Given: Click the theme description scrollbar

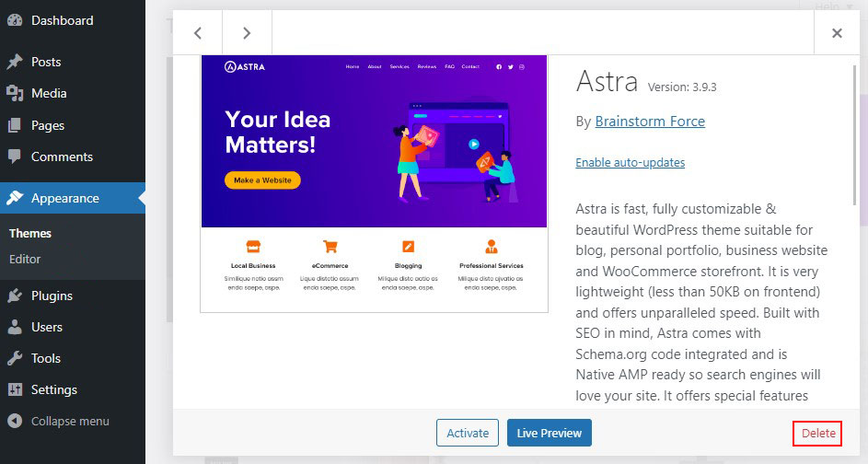Looking at the screenshot, I should (855, 135).
